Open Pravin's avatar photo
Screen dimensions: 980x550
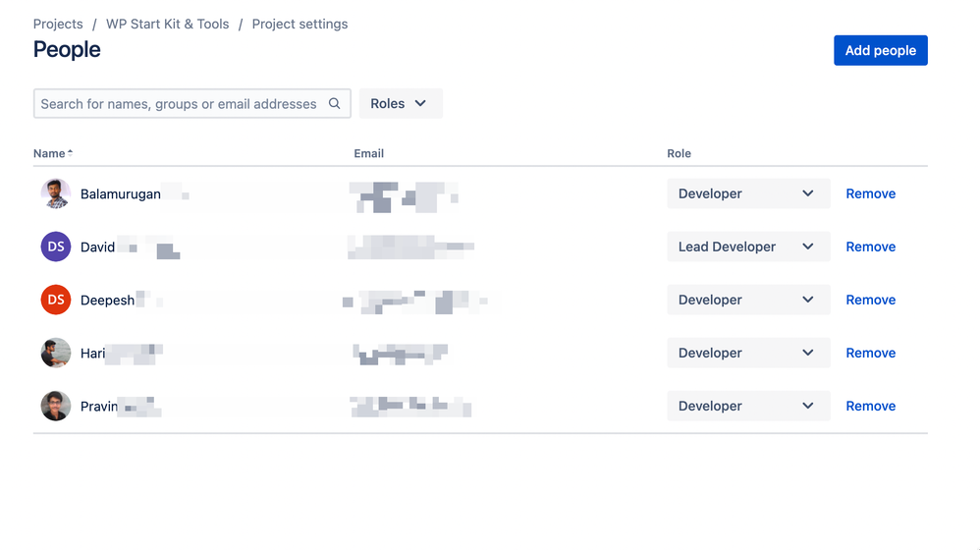click(56, 407)
